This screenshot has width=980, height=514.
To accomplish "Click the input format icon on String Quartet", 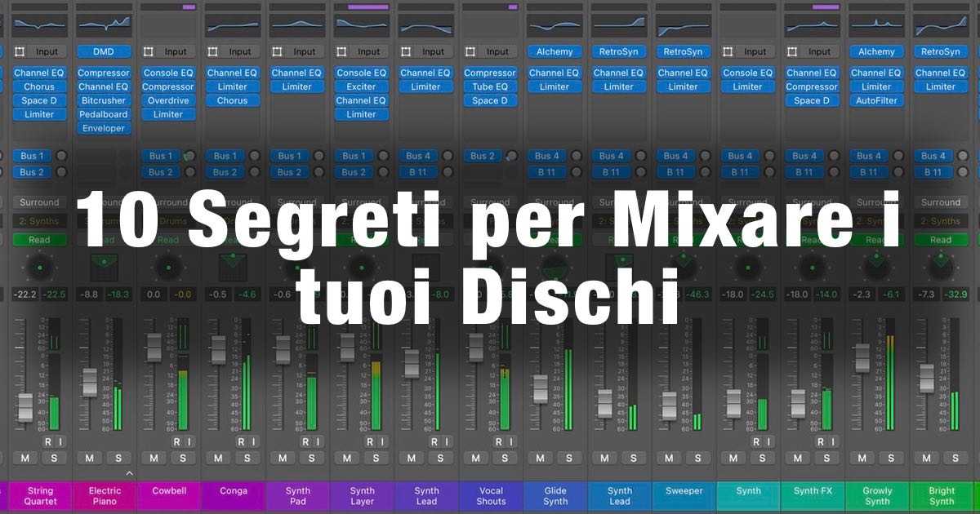I will point(20,51).
